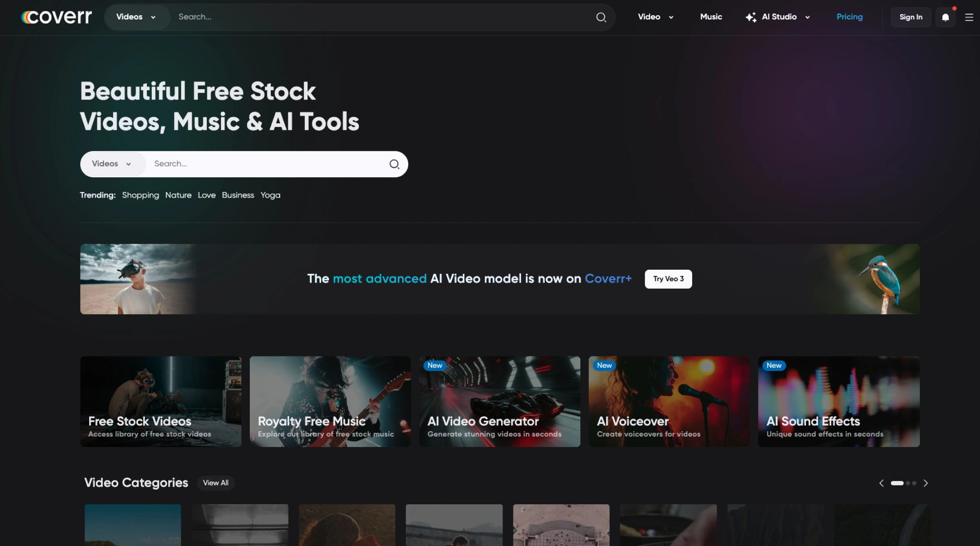Select the Love trending link
Viewport: 980px width, 546px height.
coord(207,195)
